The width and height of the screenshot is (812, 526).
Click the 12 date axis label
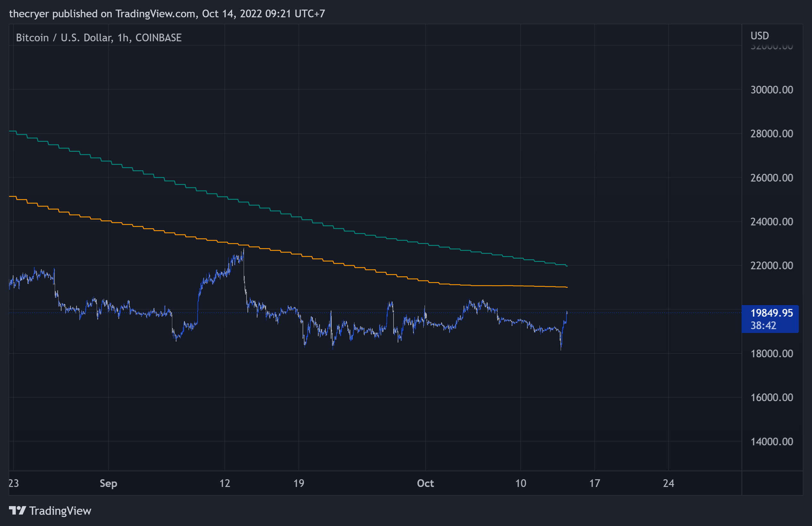pyautogui.click(x=225, y=483)
